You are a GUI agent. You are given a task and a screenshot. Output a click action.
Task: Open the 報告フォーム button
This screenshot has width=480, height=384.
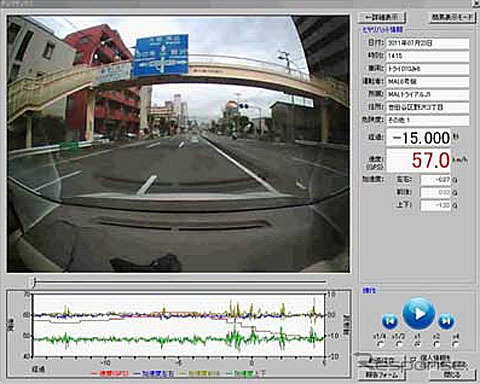point(382,374)
